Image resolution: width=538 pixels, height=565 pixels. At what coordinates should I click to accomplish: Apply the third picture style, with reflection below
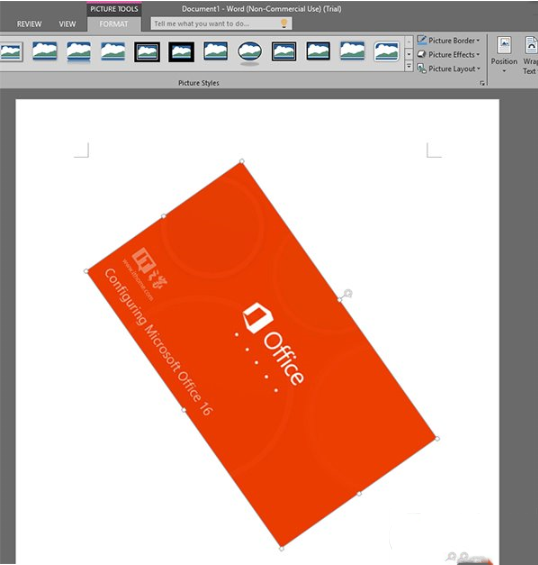[x=79, y=51]
